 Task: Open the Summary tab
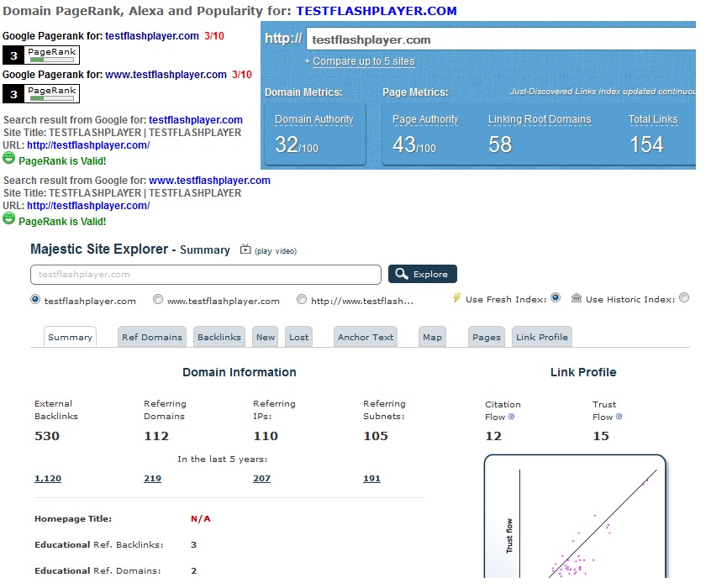(70, 337)
